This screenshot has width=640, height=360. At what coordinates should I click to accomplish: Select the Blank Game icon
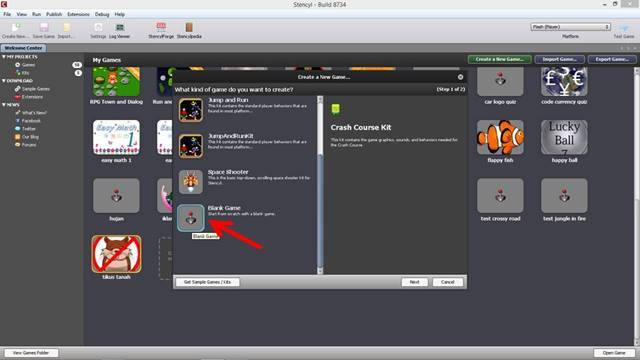pos(191,218)
